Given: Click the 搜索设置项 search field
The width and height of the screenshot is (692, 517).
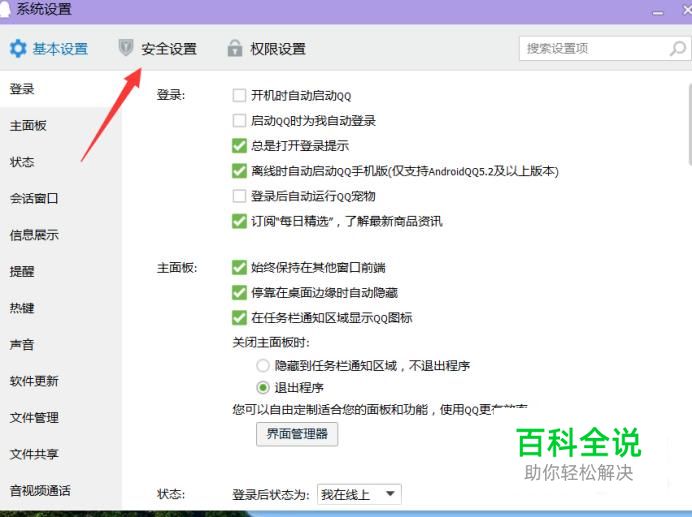Looking at the screenshot, I should click(x=605, y=48).
